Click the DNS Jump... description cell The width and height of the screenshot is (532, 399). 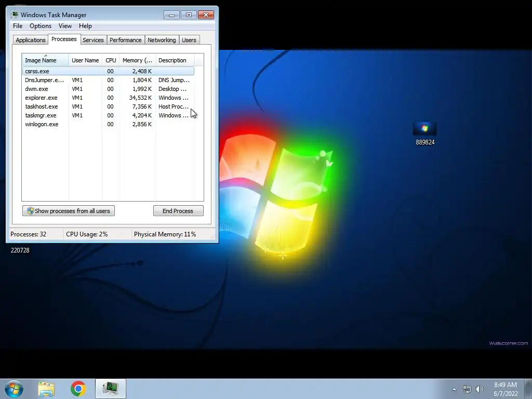pos(174,80)
